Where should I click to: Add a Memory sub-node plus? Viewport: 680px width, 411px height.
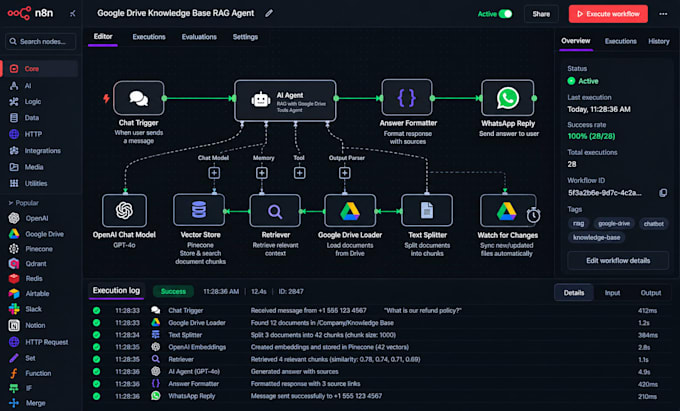262,173
